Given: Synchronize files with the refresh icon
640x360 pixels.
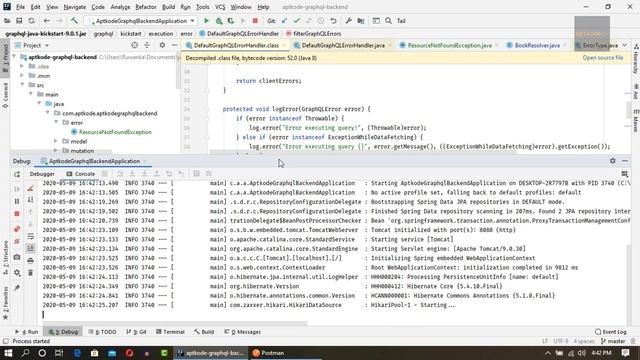Looking at the screenshot, I should coord(31,21).
